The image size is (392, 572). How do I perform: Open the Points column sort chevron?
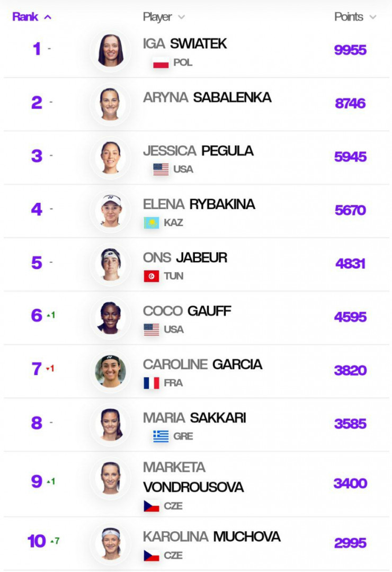tap(372, 17)
